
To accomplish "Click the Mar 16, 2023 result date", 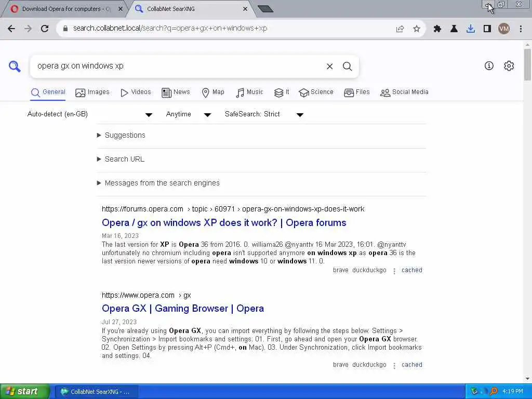I will (120, 236).
